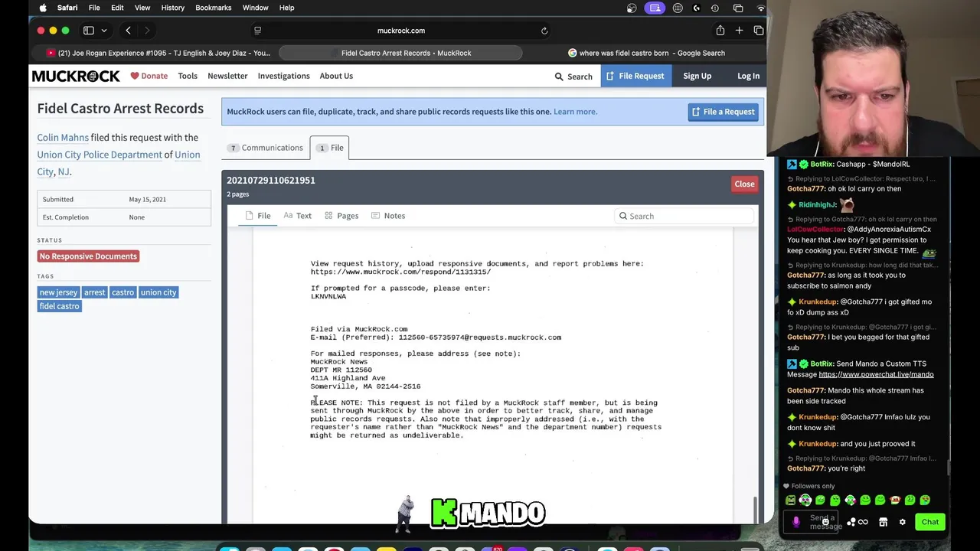This screenshot has width=980, height=551.
Task: Select the Fidel Castro Arrest Records tab
Action: [401, 53]
